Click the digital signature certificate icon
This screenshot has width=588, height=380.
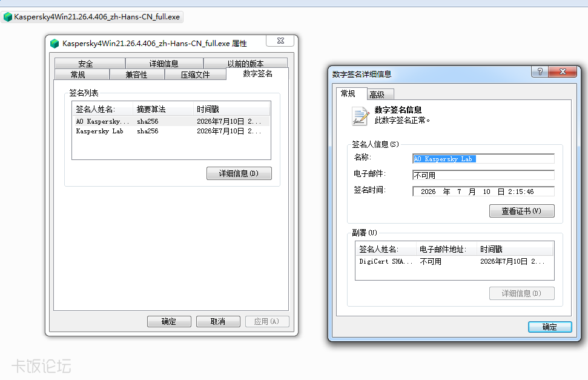pos(360,116)
